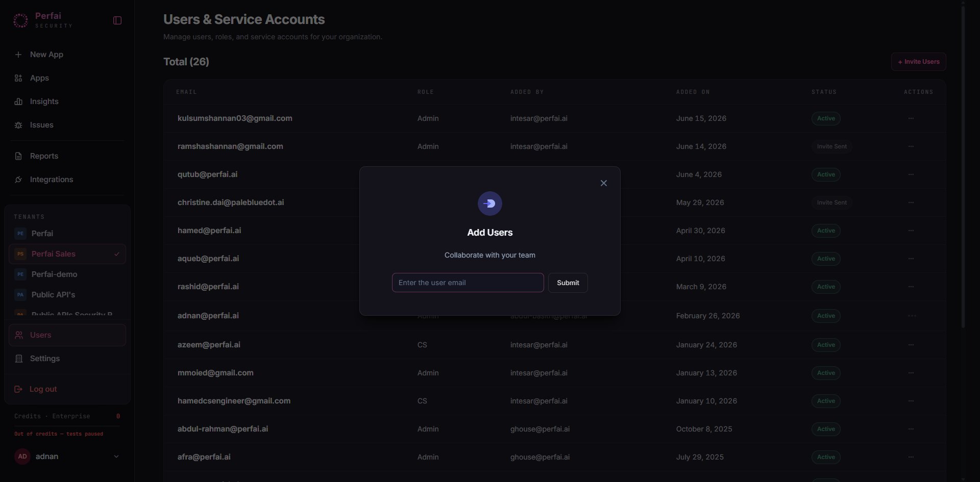Open actions menu for abdul-rahman@perfai.ai
The image size is (980, 482).
click(911, 429)
